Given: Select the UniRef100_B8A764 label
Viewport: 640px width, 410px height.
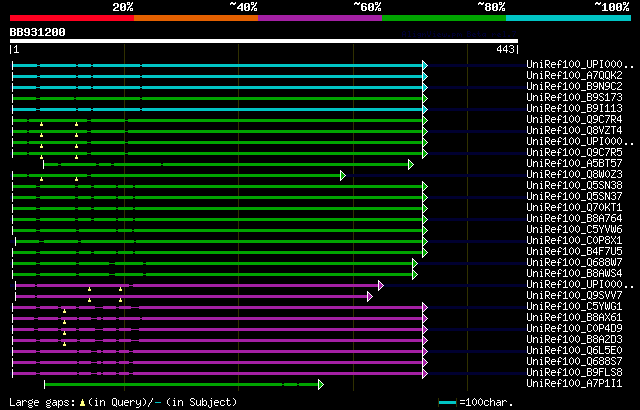Looking at the screenshot, I should (x=574, y=219).
